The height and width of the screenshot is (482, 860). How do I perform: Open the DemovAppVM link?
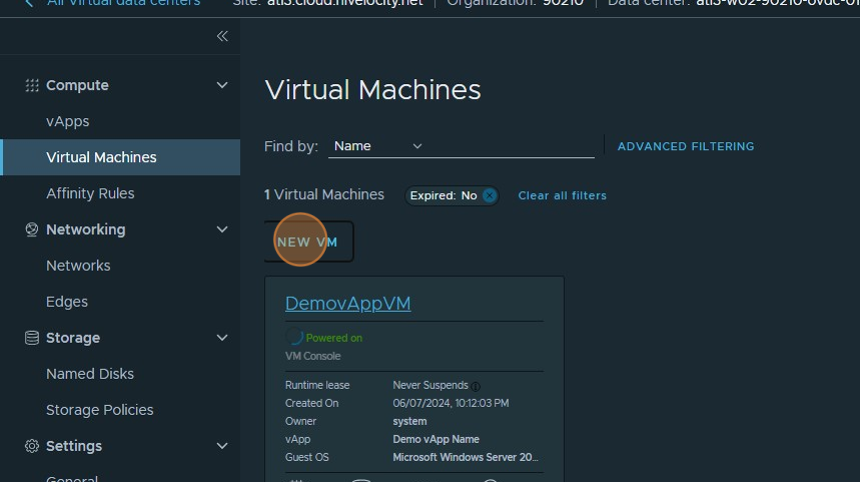coord(348,303)
